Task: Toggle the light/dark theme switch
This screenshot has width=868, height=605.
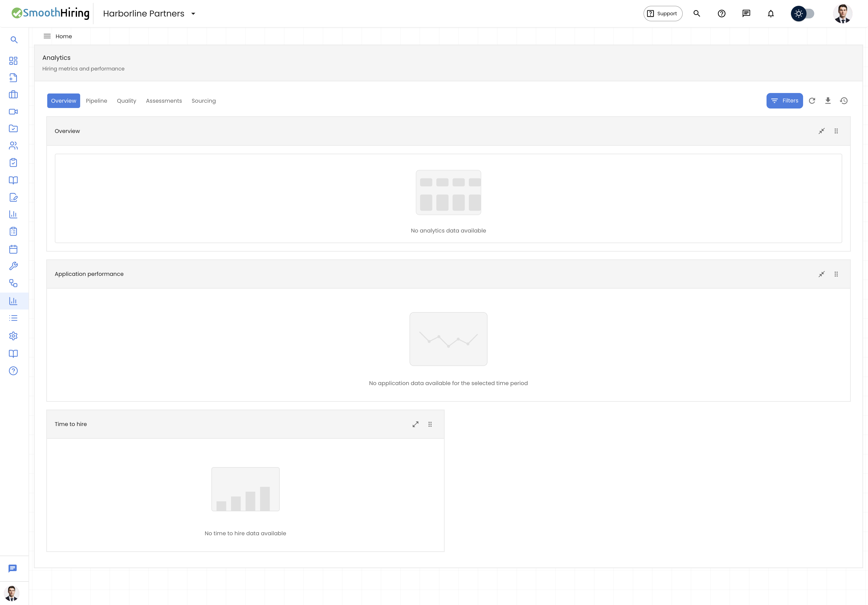Action: click(x=803, y=14)
